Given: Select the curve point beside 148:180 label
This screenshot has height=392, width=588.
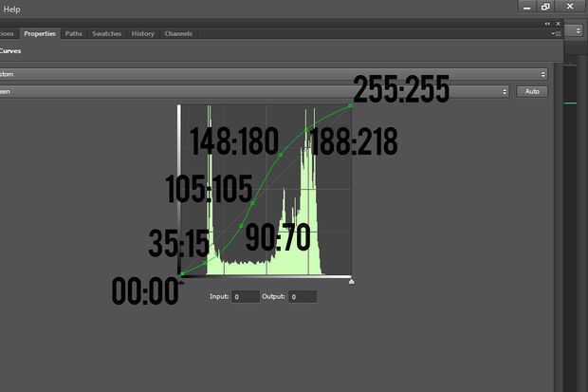Looking at the screenshot, I should [x=281, y=155].
